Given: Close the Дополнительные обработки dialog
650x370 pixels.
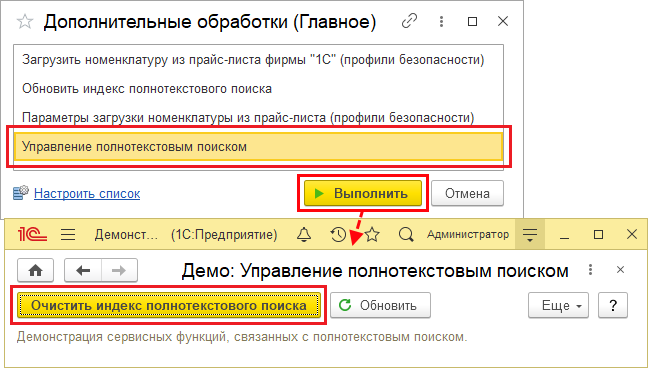Looking at the screenshot, I should 503,21.
